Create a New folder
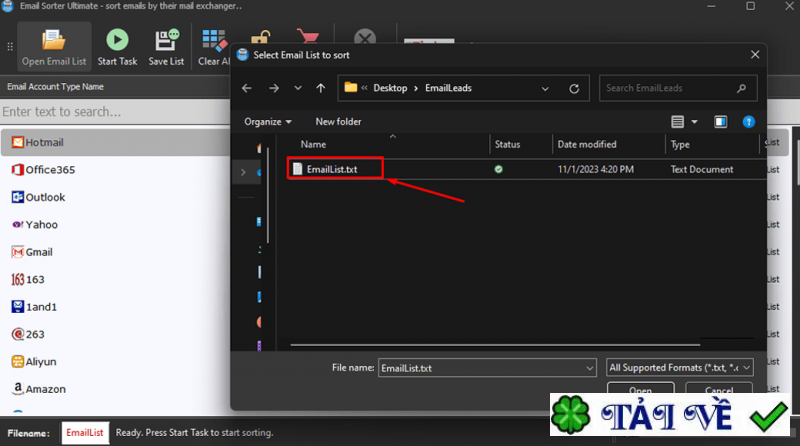This screenshot has width=800, height=446. point(338,121)
